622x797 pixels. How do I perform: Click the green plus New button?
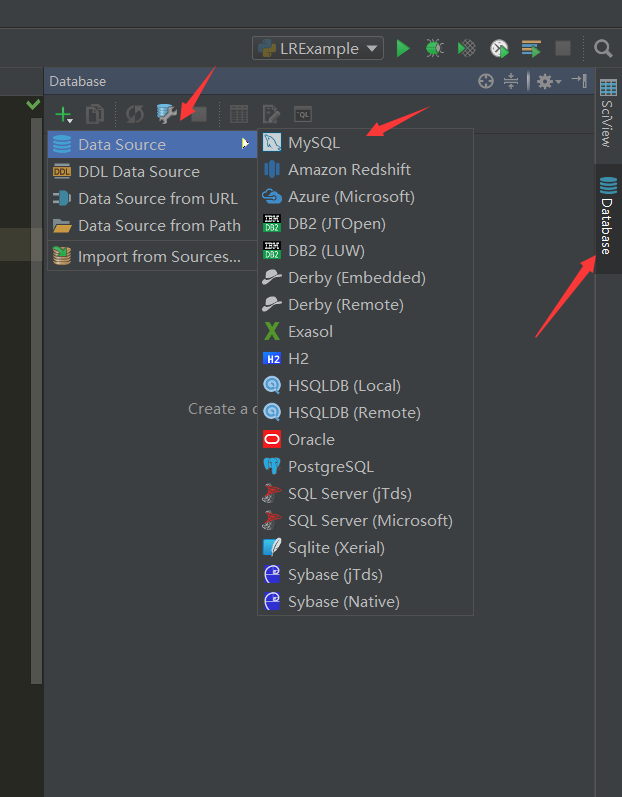pos(64,114)
